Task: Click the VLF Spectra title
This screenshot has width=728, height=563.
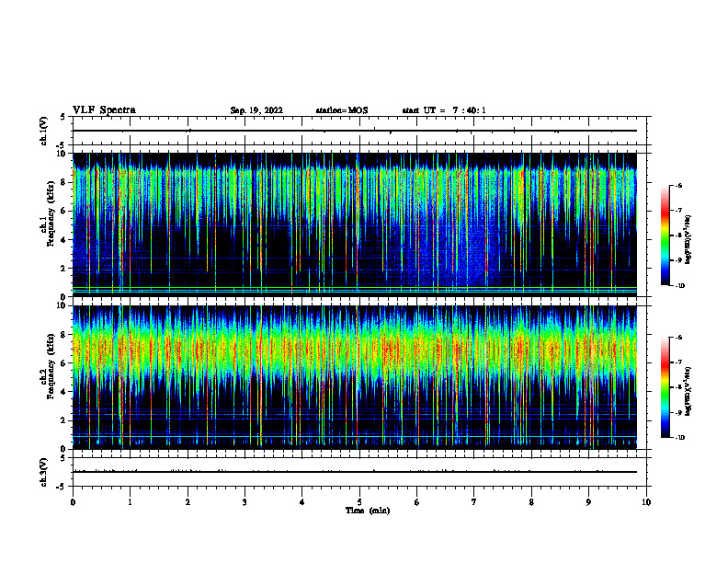Action: click(x=104, y=110)
